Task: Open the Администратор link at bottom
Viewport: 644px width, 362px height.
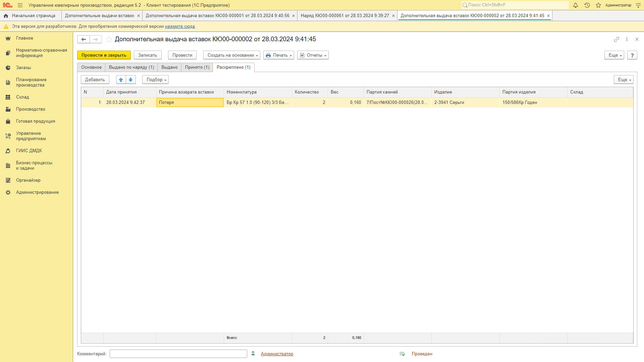Action: click(277, 354)
